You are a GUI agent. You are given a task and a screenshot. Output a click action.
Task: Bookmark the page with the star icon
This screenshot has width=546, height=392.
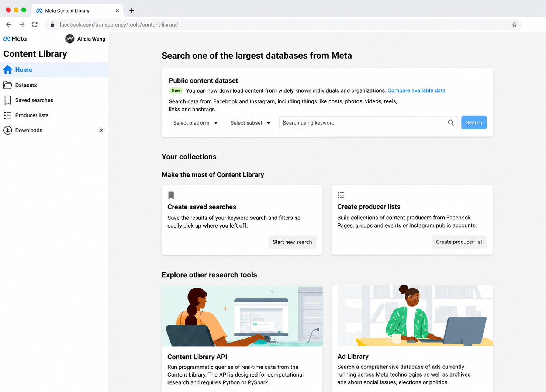coord(514,24)
